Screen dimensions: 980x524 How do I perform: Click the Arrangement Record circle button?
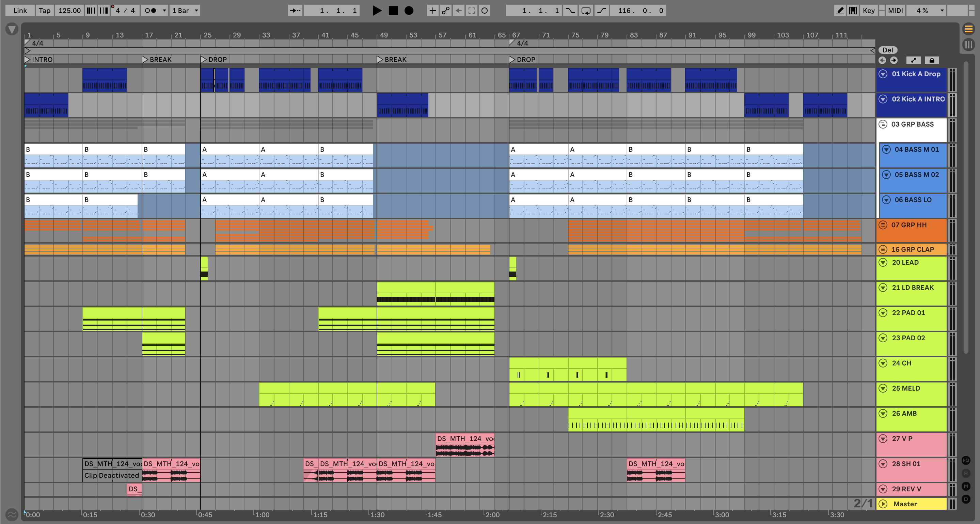[x=409, y=10]
